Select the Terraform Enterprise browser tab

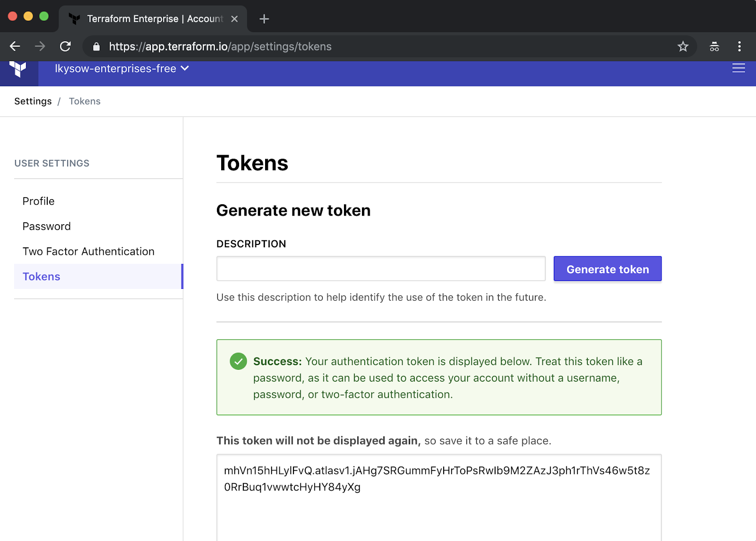click(153, 19)
